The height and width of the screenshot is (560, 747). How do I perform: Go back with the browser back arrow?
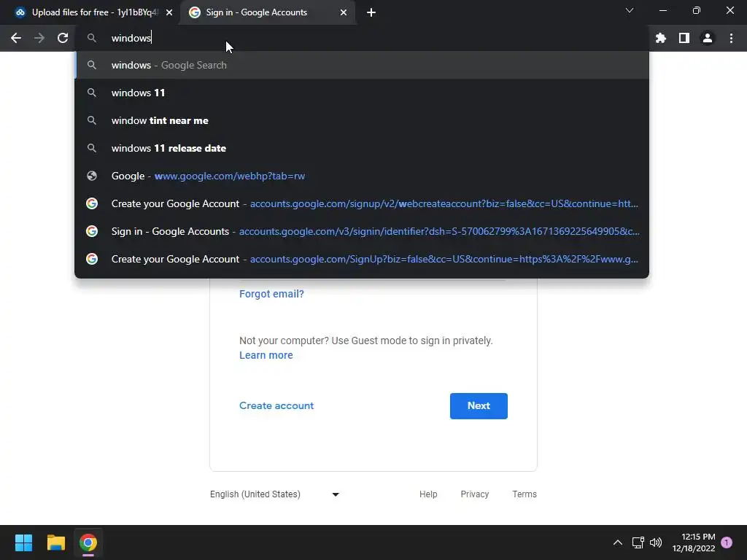pos(16,38)
